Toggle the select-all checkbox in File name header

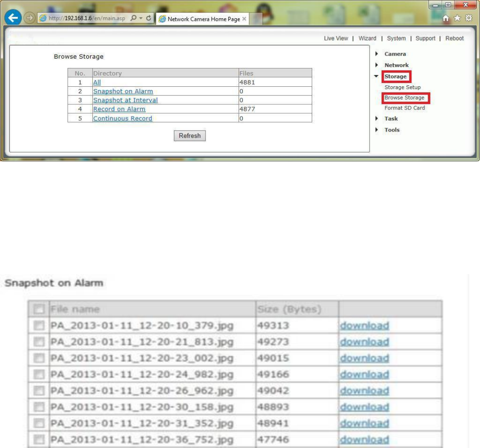pos(39,309)
